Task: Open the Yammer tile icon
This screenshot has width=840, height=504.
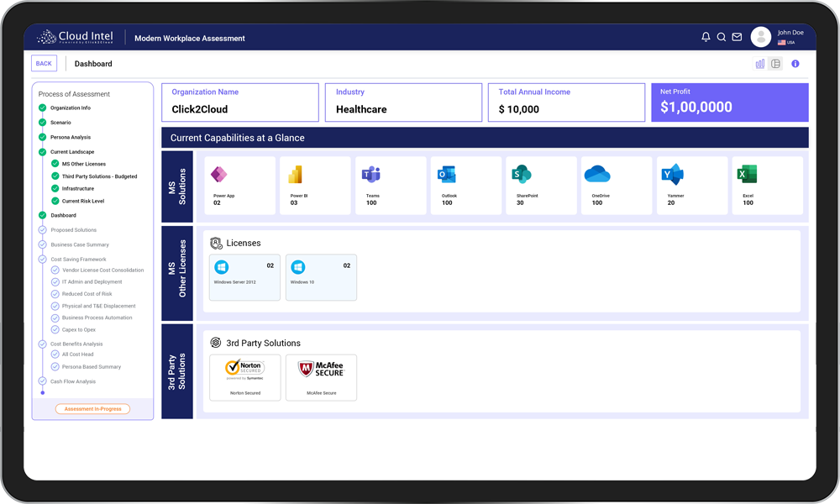Action: (672, 174)
